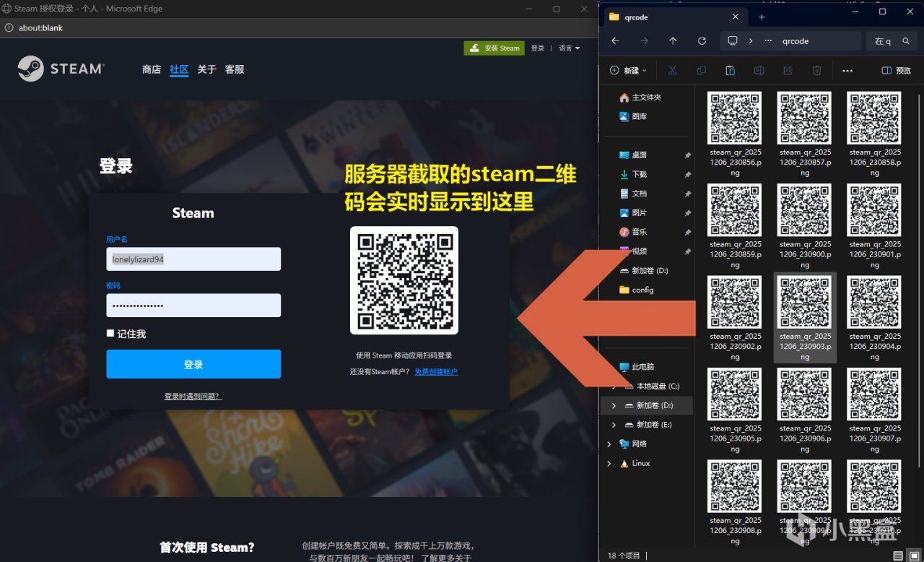
Task: Click the Share icon in Explorer toolbar
Action: (x=788, y=70)
